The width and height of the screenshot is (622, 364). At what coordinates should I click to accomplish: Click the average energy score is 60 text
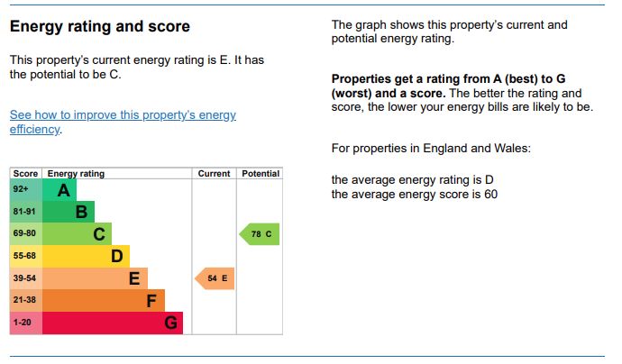pyautogui.click(x=415, y=194)
